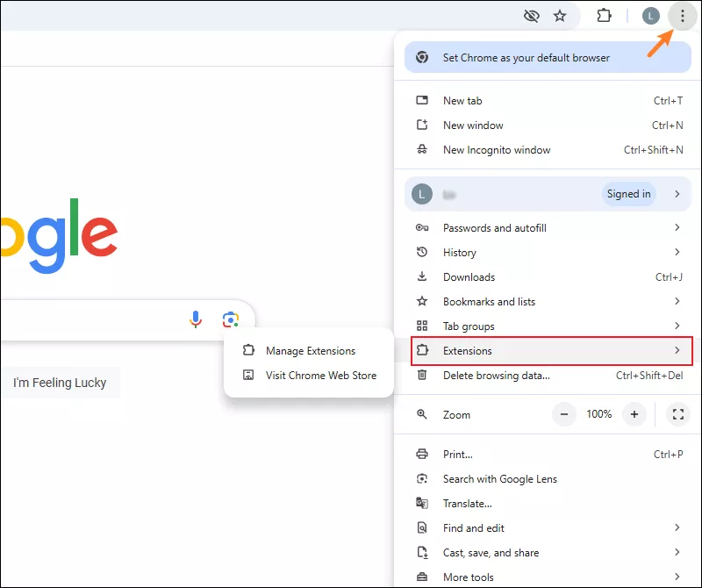Screen dimensions: 702x588
Task: Select Delete browsing data… entry
Action: pos(548,376)
